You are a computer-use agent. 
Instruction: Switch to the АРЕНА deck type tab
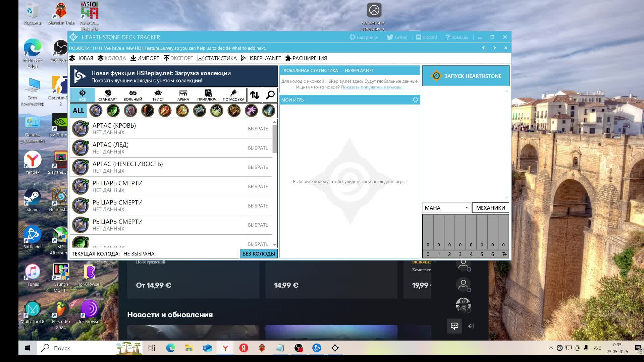coord(183,95)
